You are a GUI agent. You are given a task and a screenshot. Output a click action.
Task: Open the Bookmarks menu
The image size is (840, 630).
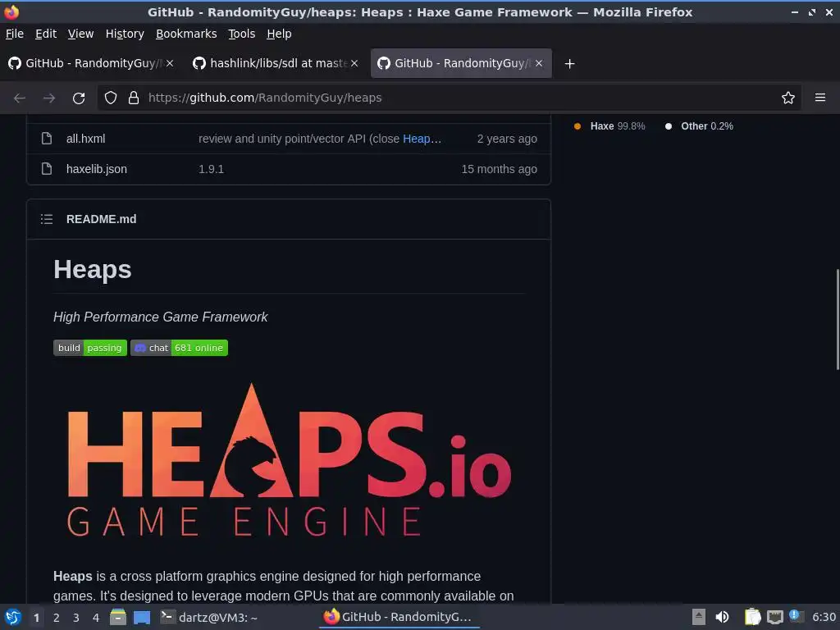tap(186, 34)
